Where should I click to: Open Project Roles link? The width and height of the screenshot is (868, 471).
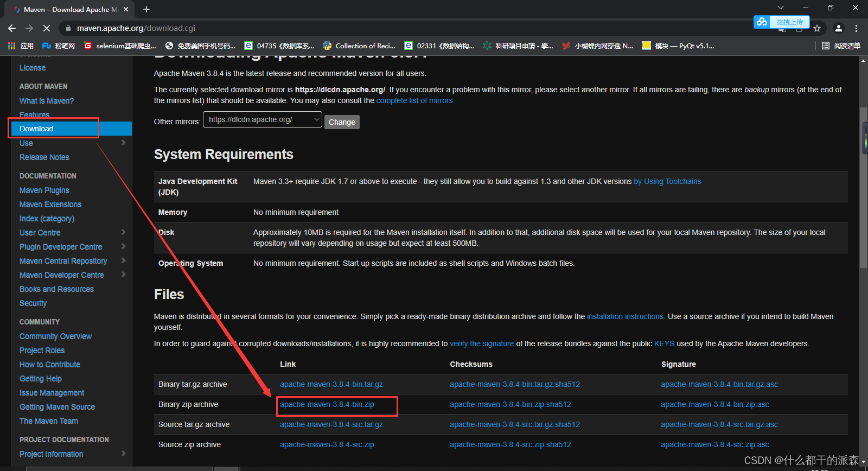(x=42, y=351)
